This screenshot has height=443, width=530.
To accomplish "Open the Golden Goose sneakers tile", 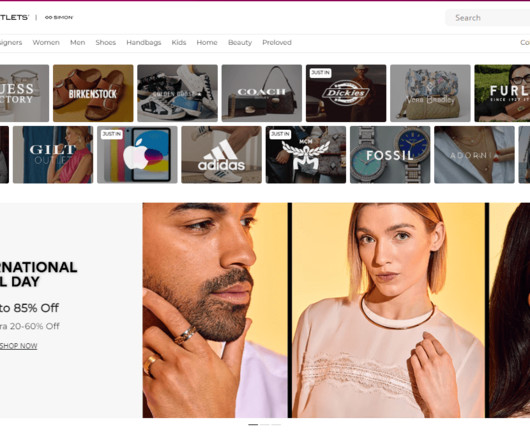I will point(177,93).
